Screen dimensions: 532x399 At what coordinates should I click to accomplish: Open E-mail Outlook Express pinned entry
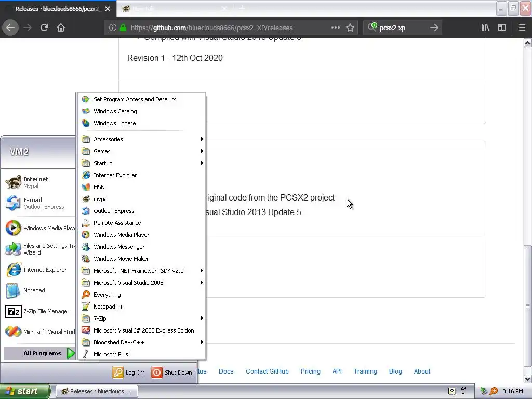[x=40, y=203]
